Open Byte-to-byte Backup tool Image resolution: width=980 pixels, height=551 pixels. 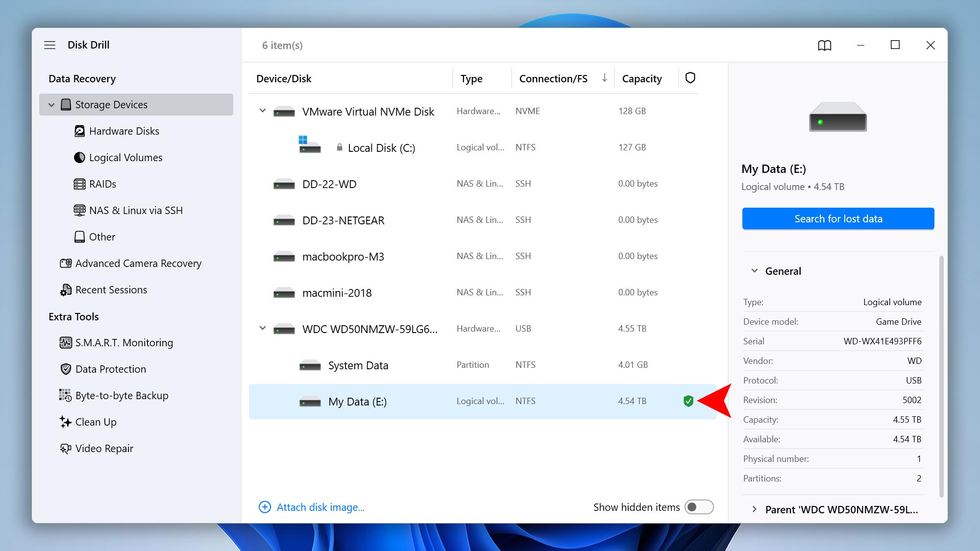point(122,396)
